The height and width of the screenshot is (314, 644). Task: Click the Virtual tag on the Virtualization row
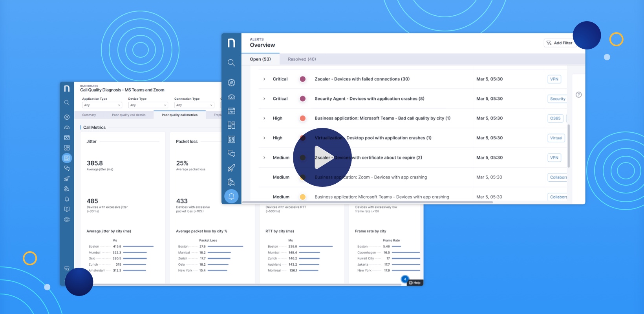click(x=556, y=138)
